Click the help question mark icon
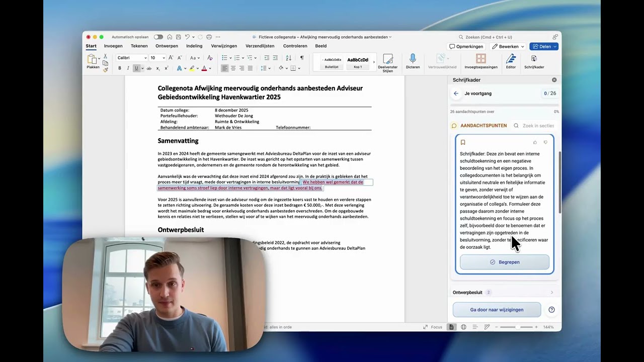The image size is (644, 362). pyautogui.click(x=551, y=310)
